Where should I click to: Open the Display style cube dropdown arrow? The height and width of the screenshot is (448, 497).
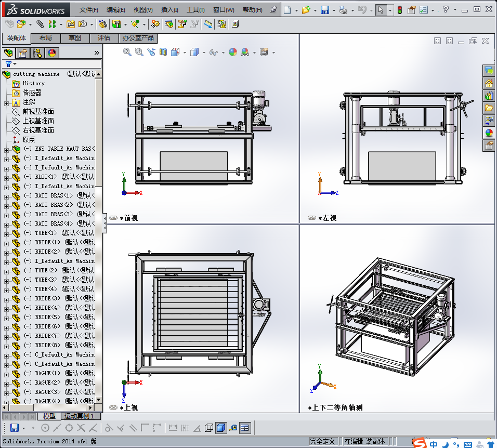click(204, 52)
